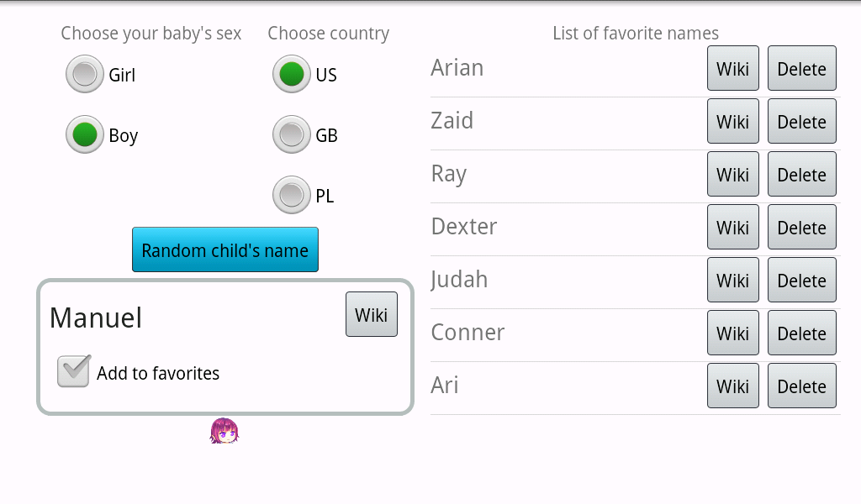The width and height of the screenshot is (861, 504).
Task: Open Wiki for Conner
Action: [732, 333]
